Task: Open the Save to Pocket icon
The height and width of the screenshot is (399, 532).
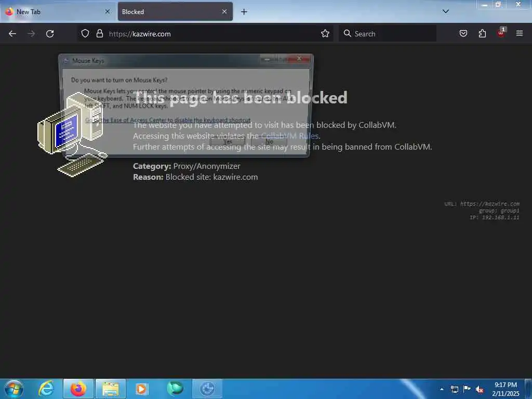Action: pyautogui.click(x=463, y=34)
